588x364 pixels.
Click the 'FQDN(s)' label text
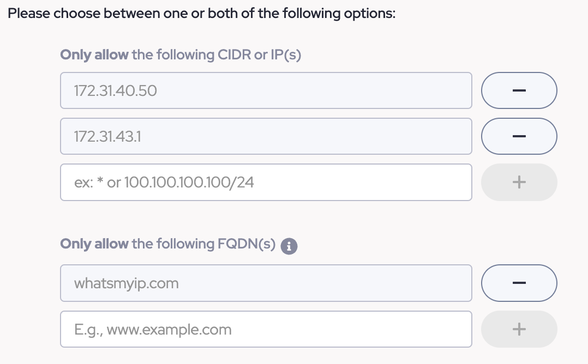[247, 244]
